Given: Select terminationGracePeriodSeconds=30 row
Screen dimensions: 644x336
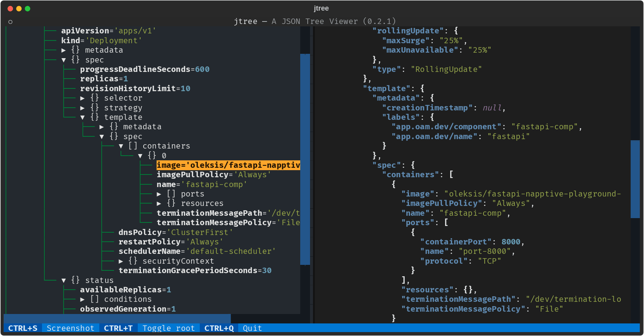Looking at the screenshot, I should click(x=195, y=271).
